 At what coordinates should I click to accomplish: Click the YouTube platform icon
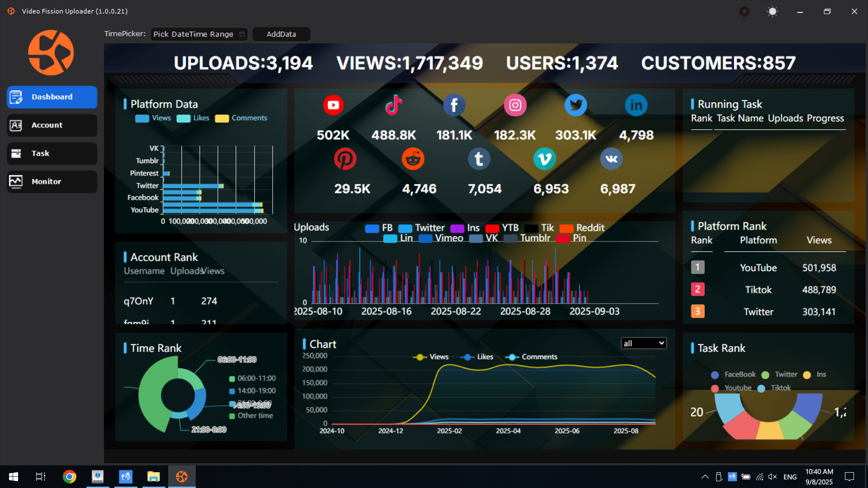333,105
